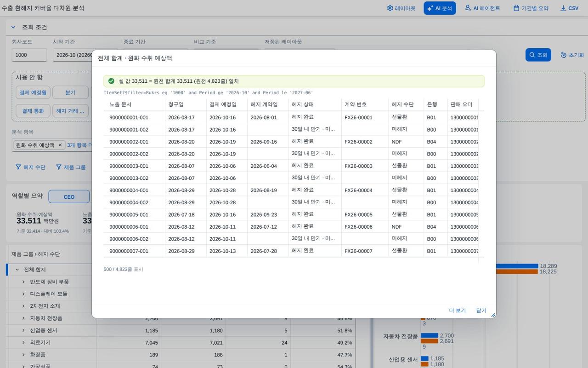Click 더 보기 in the dialog
This screenshot has height=368, width=588.
coord(457,310)
